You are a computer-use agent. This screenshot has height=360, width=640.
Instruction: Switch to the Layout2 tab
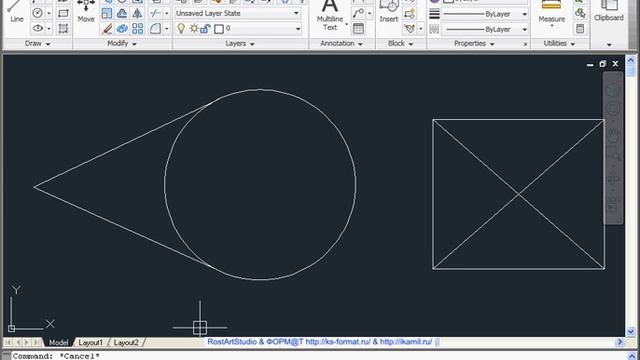[126, 342]
